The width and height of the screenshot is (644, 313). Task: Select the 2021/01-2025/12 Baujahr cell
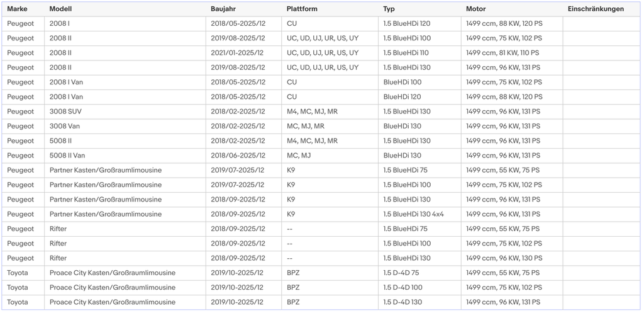click(244, 53)
